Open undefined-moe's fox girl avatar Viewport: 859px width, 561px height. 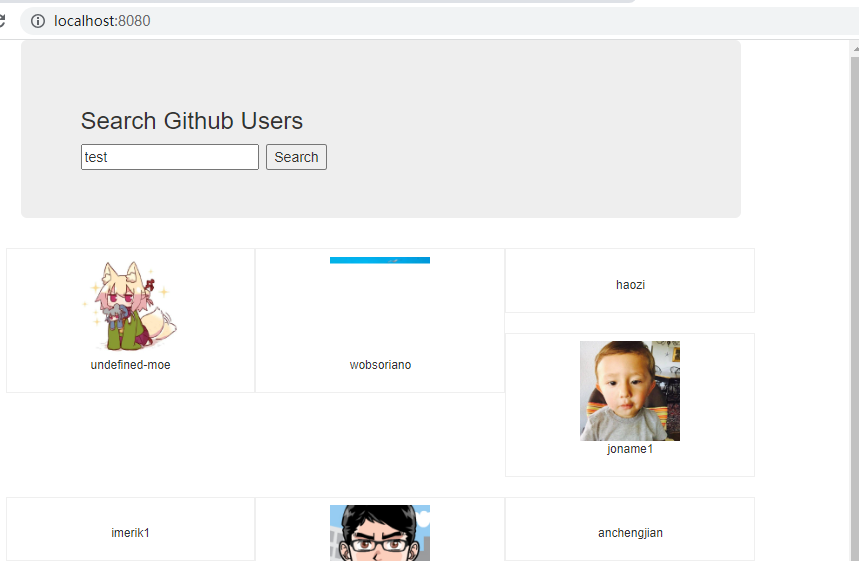(130, 306)
